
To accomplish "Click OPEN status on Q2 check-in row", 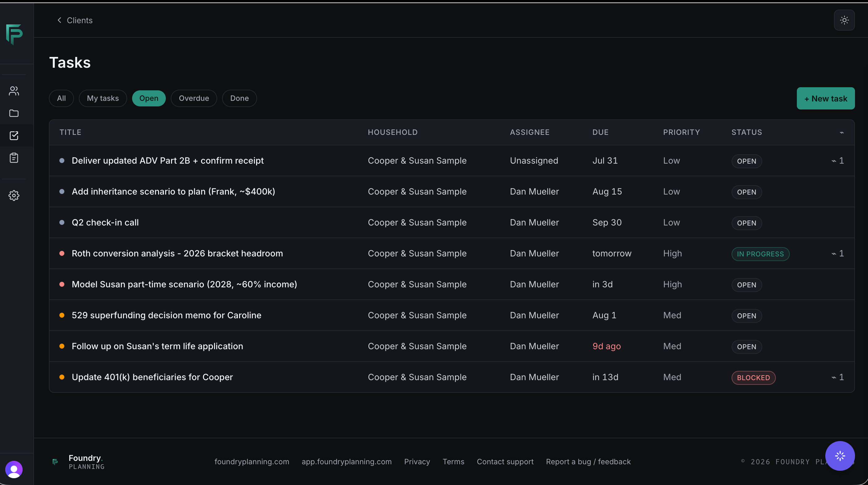I will [x=746, y=223].
